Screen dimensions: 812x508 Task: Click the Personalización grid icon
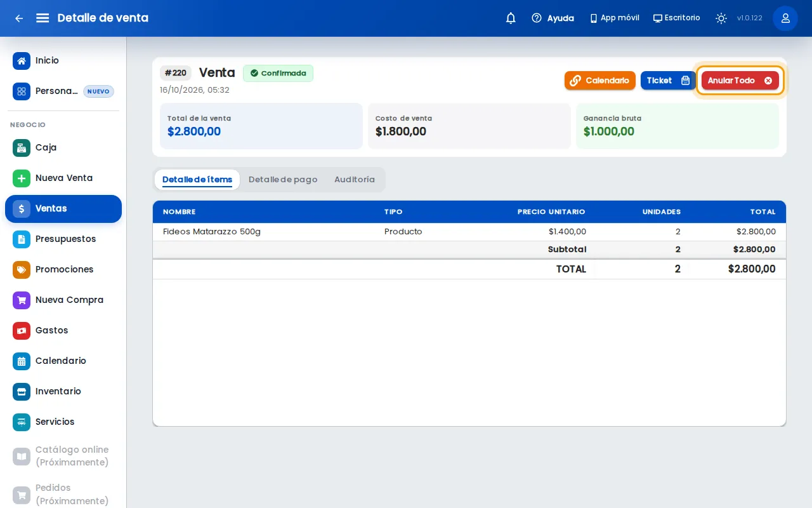point(22,91)
